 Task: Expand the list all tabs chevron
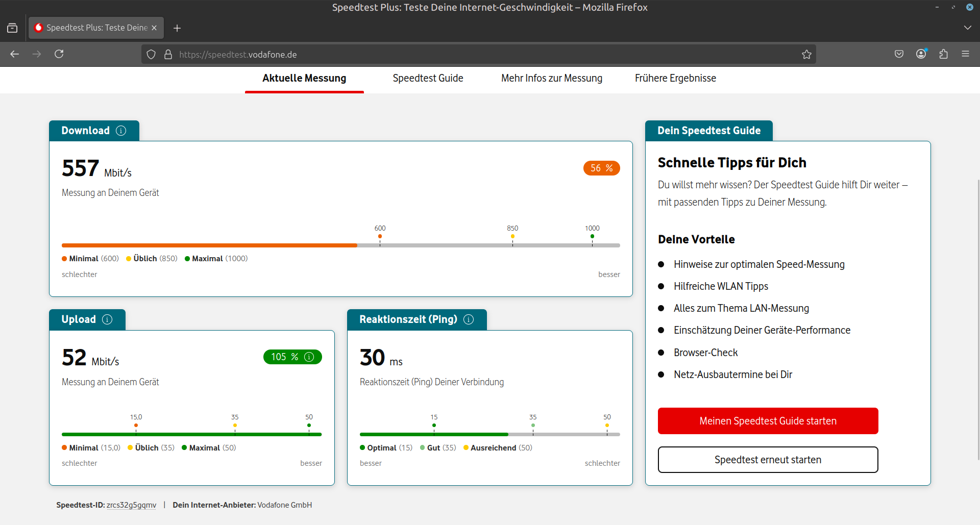pos(967,28)
